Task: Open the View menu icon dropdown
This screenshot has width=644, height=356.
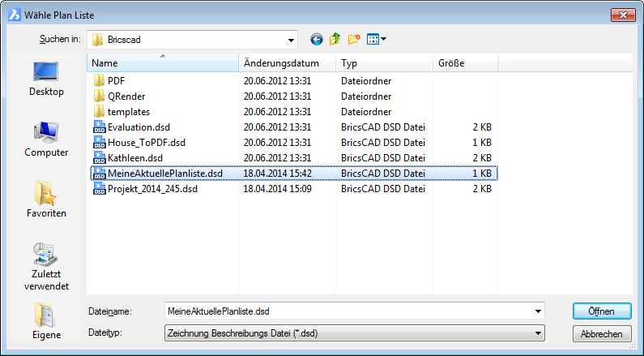Action: point(377,39)
